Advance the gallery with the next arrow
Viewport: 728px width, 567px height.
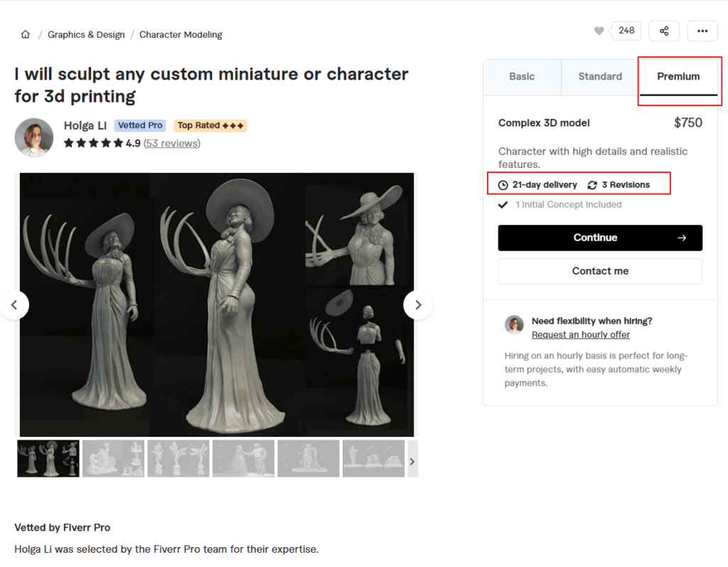tap(417, 304)
